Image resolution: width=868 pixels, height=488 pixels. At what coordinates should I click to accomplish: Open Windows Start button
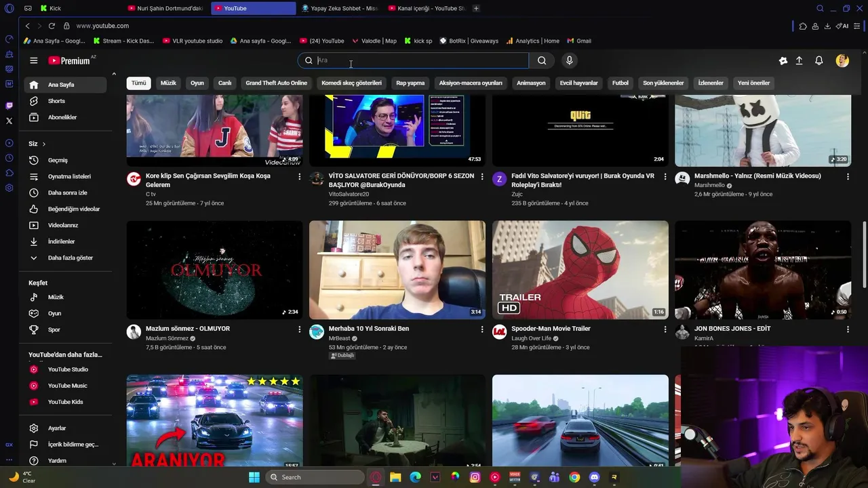tap(254, 477)
